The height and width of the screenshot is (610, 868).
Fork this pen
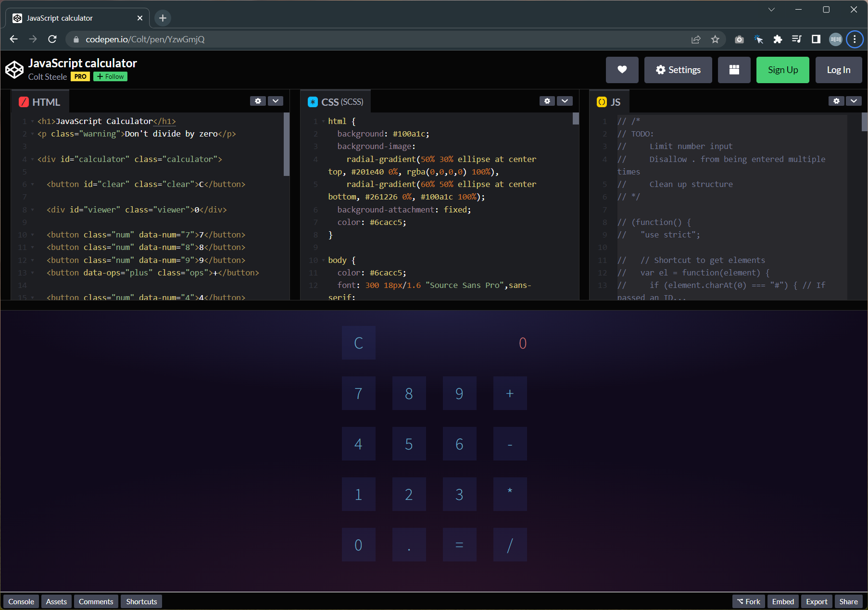[x=749, y=601]
